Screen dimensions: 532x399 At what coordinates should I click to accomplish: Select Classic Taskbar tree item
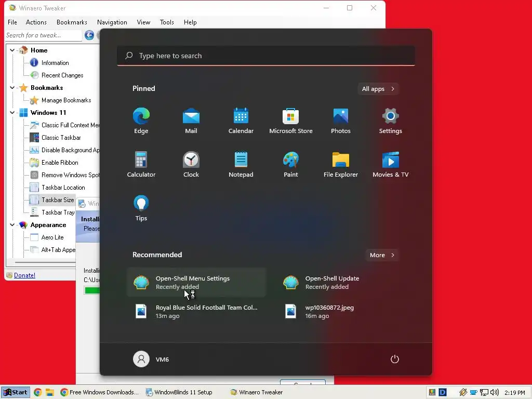pyautogui.click(x=61, y=137)
